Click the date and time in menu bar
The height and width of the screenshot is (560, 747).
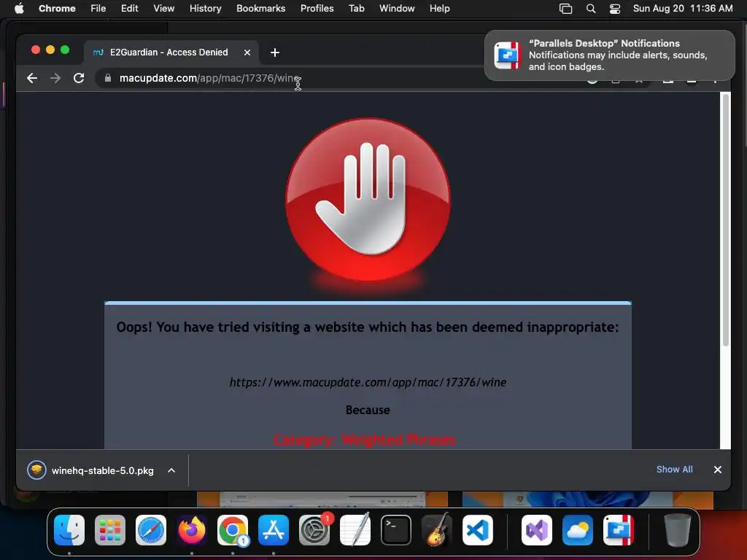(x=683, y=9)
